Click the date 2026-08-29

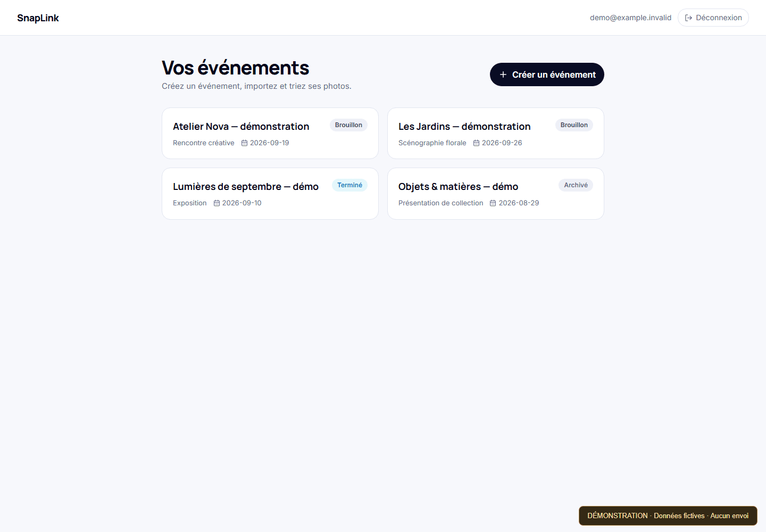coord(519,203)
